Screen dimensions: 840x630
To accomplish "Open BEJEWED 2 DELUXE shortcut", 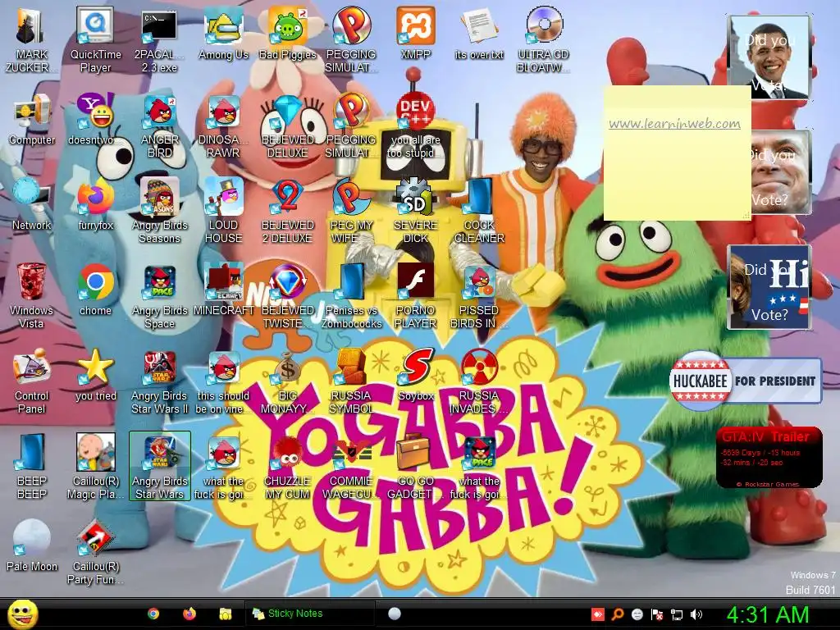I will click(288, 211).
